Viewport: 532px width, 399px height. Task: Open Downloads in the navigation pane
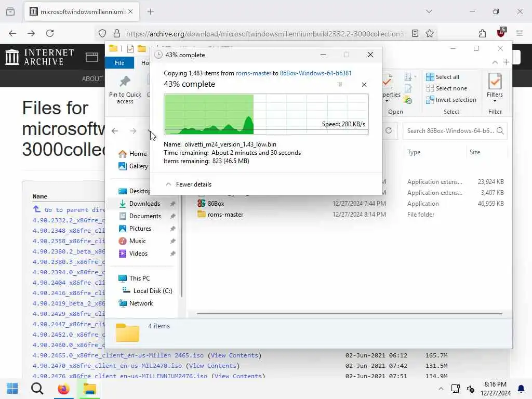click(139, 204)
